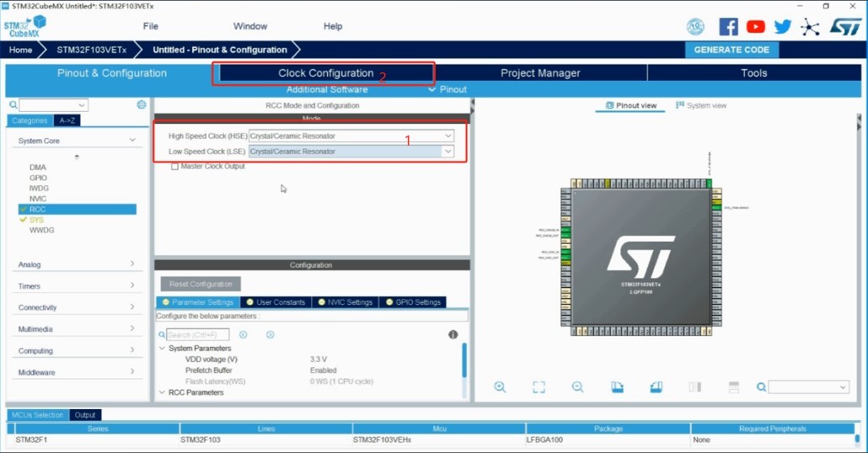Collapse the System Parameters tree node
868x453 pixels.
162,348
